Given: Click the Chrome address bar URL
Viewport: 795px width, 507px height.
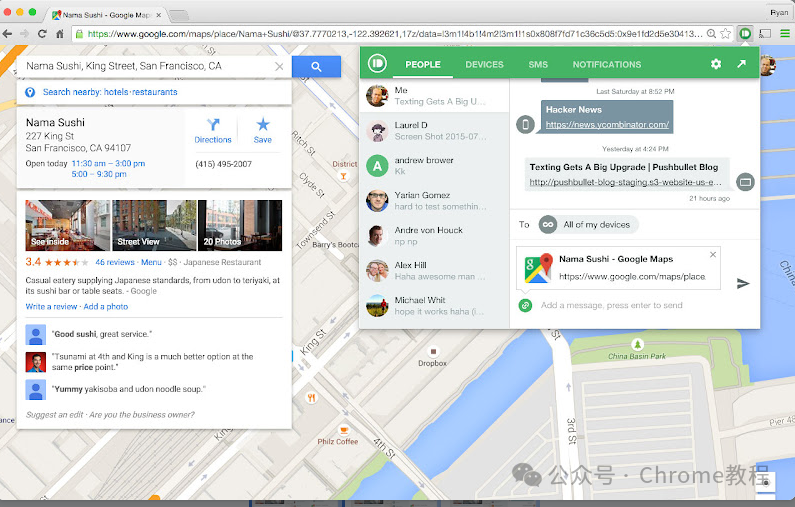Looking at the screenshot, I should coord(394,34).
